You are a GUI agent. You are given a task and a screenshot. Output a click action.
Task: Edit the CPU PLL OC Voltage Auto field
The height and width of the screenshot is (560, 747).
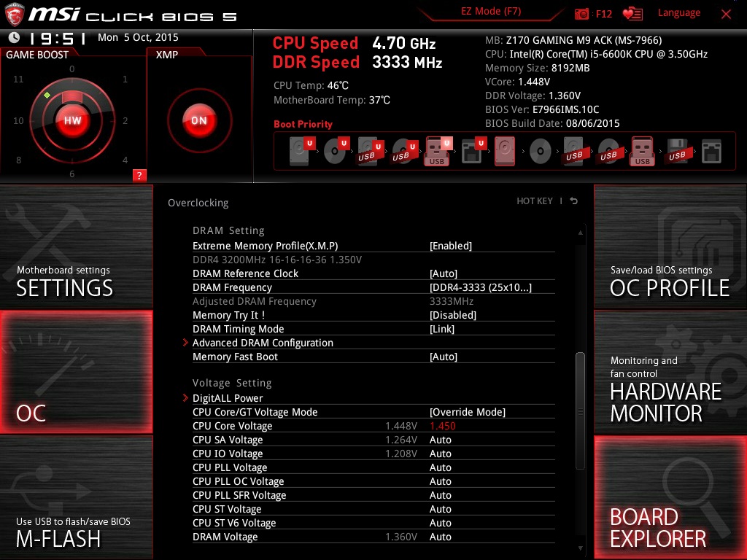(440, 481)
